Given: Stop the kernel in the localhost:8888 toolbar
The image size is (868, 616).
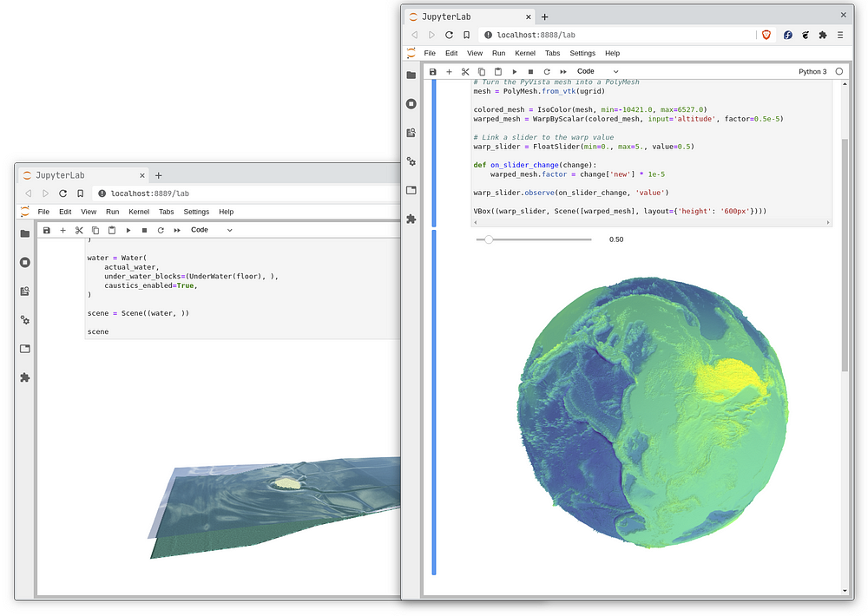Looking at the screenshot, I should coord(530,72).
